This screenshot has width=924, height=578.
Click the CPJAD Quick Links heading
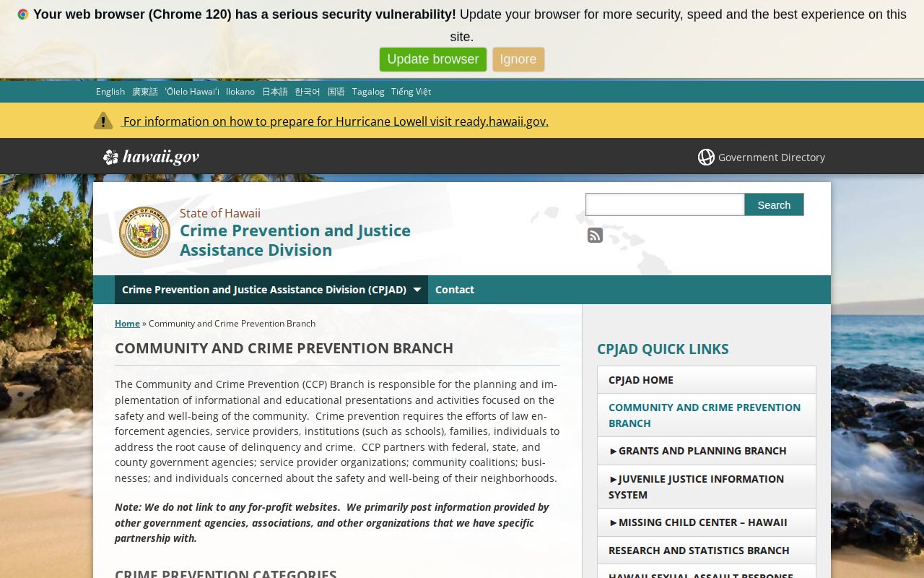click(663, 349)
